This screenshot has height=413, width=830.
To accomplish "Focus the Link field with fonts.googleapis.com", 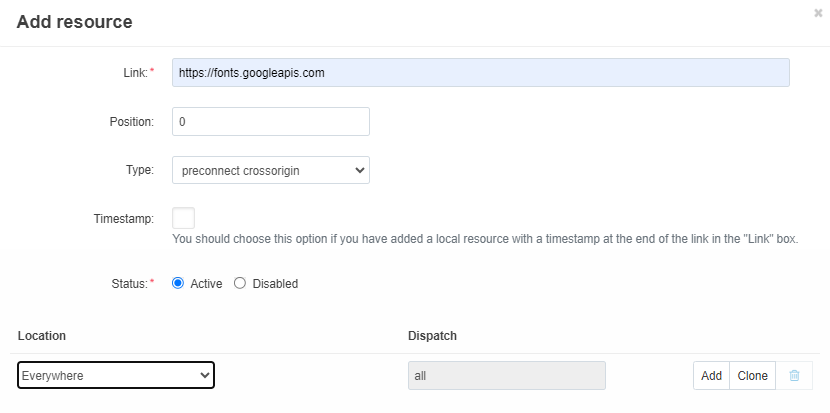I will point(481,73).
